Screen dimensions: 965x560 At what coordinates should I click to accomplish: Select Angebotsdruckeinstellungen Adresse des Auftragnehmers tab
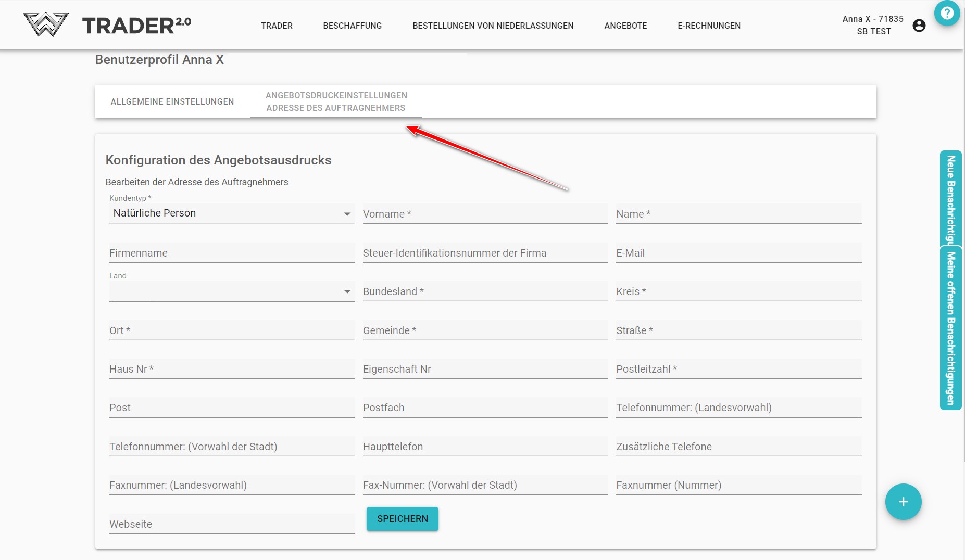(x=336, y=102)
